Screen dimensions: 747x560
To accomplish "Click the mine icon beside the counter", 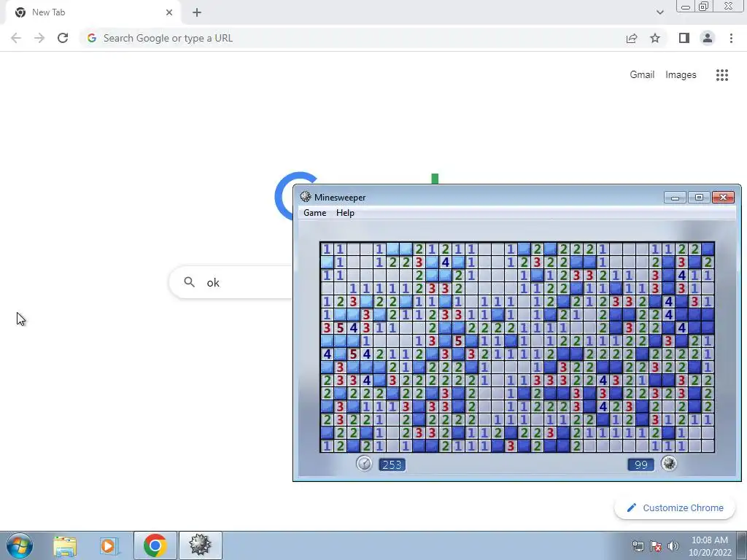I will click(x=669, y=463).
